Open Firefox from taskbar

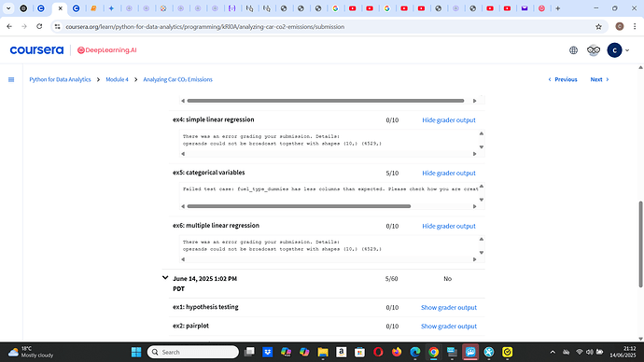[x=397, y=352]
